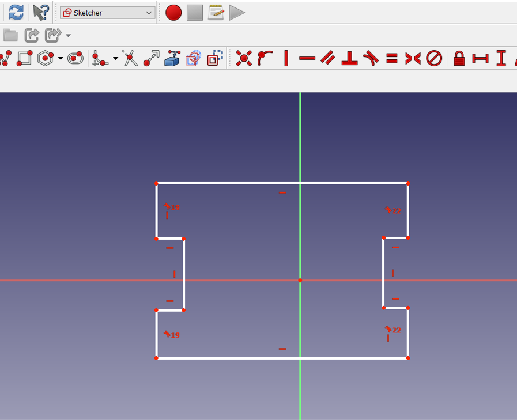Select the external geometry tool
Viewport: 517px width, 420px height.
click(172, 58)
